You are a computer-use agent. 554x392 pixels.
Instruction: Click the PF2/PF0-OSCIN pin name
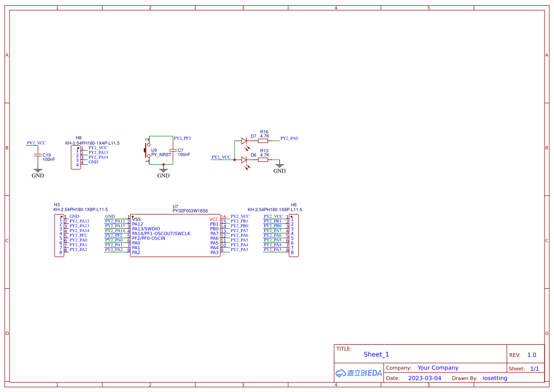point(149,238)
